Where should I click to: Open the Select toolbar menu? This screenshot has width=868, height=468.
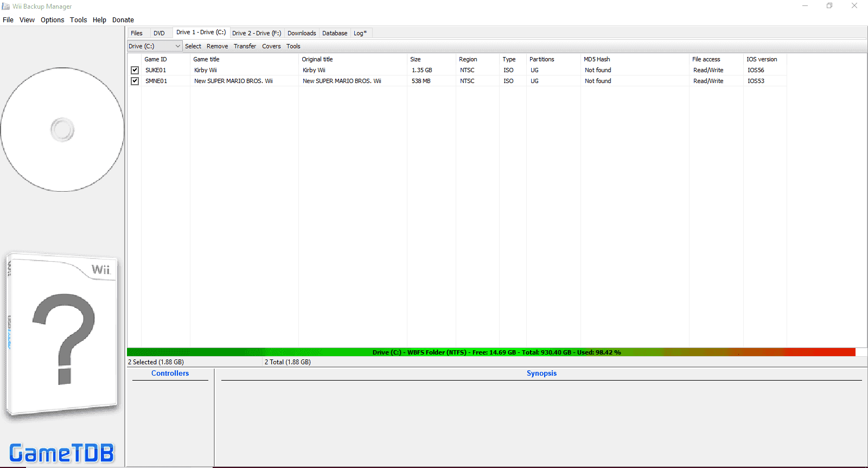point(193,46)
